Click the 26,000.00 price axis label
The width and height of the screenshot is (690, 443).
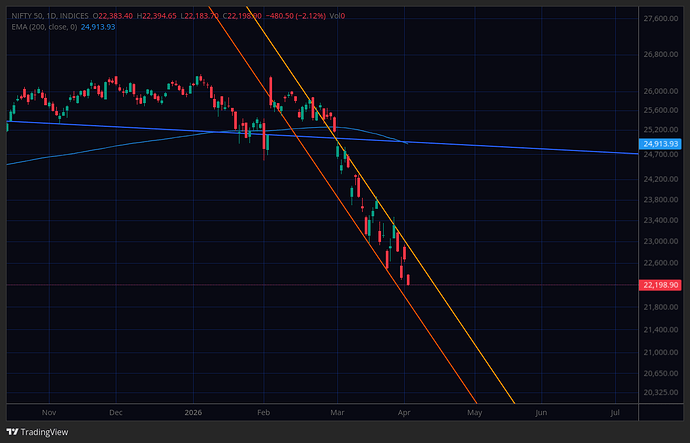click(661, 92)
